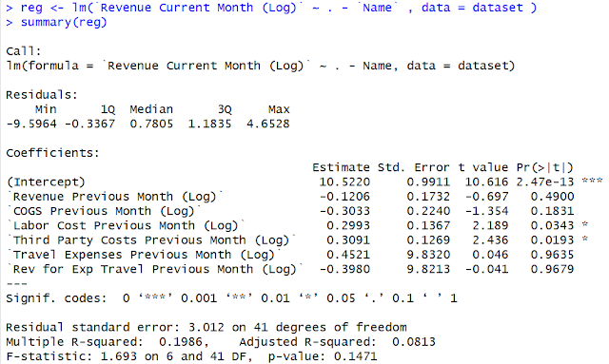Click the Labor Cost p-value 0.0343
609x364 pixels.
(552, 226)
